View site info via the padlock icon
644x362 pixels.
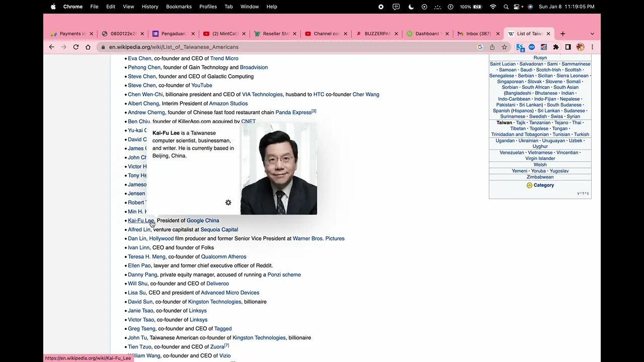click(x=103, y=47)
